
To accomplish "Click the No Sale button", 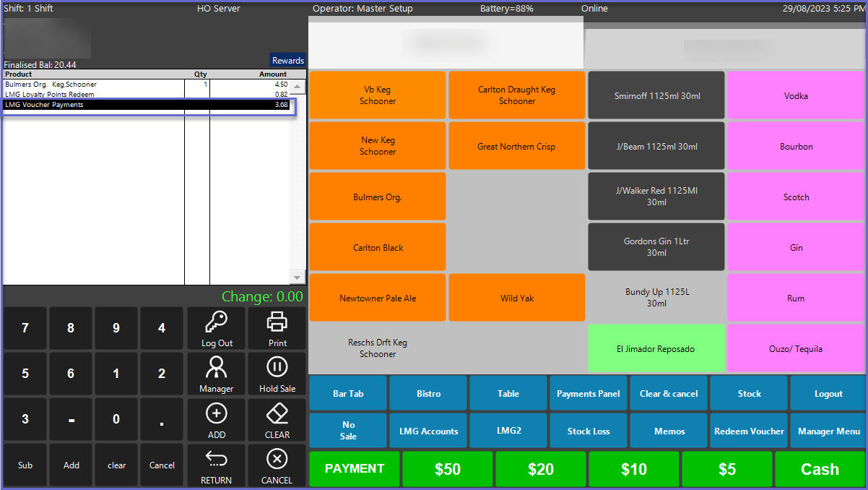I will (x=348, y=431).
